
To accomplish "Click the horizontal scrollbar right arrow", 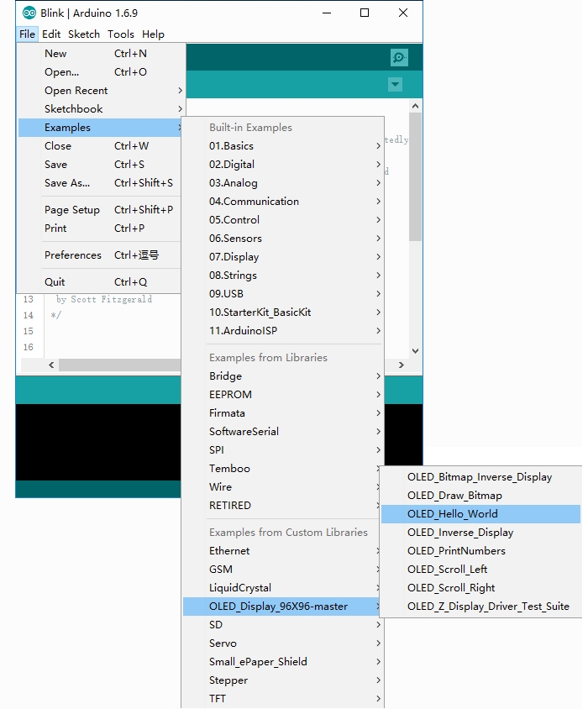I will pyautogui.click(x=401, y=365).
